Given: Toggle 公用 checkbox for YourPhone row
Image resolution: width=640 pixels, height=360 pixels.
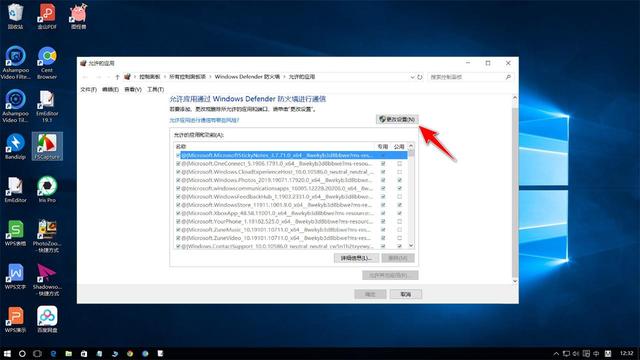Looking at the screenshot, I should (399, 221).
